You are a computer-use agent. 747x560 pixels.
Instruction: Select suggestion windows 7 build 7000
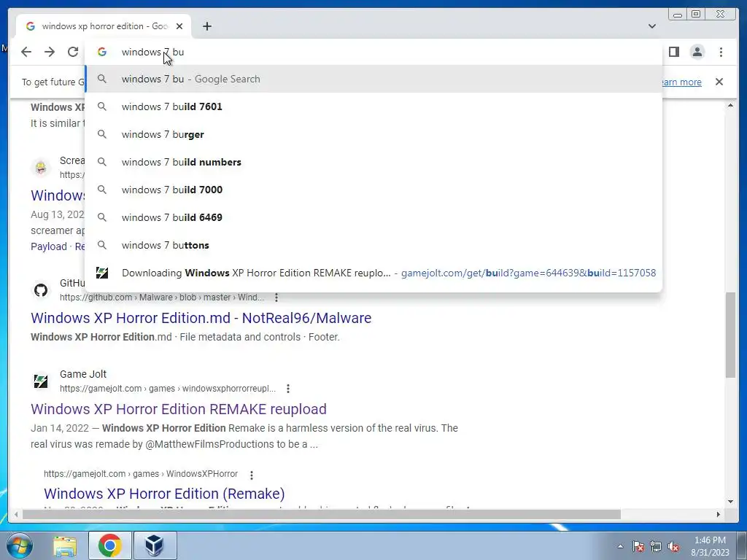pos(373,190)
